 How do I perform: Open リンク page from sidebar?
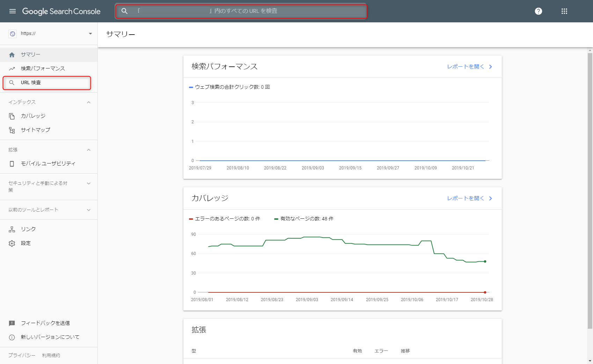point(49,229)
